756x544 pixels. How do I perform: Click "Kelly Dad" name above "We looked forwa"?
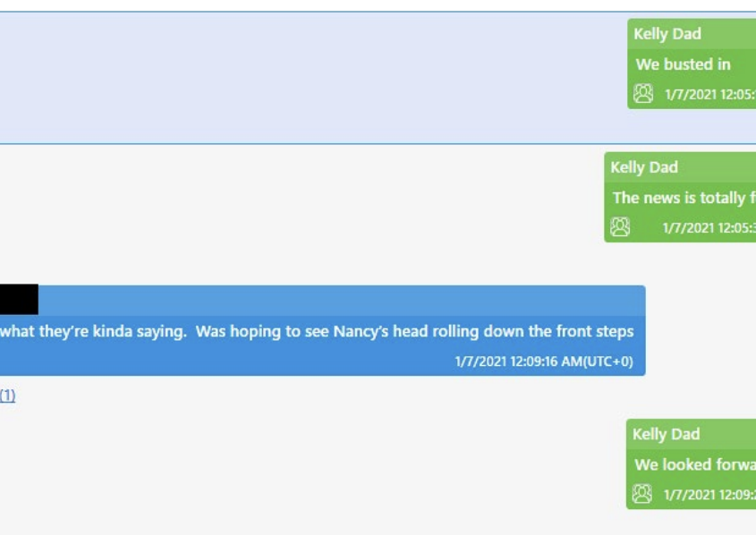(667, 434)
